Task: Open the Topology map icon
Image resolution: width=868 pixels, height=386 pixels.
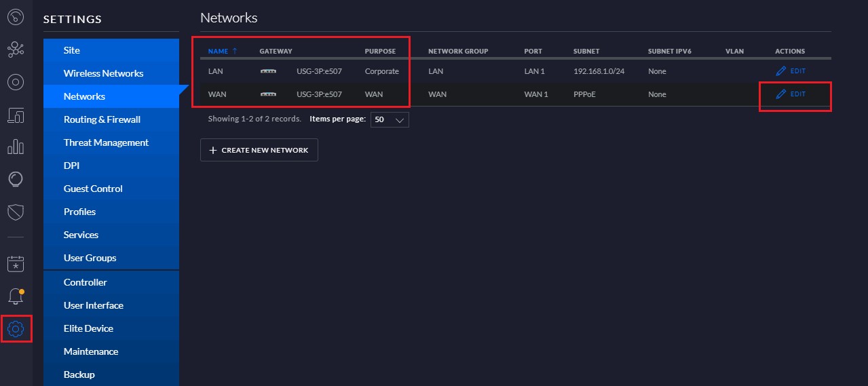Action: tap(16, 50)
